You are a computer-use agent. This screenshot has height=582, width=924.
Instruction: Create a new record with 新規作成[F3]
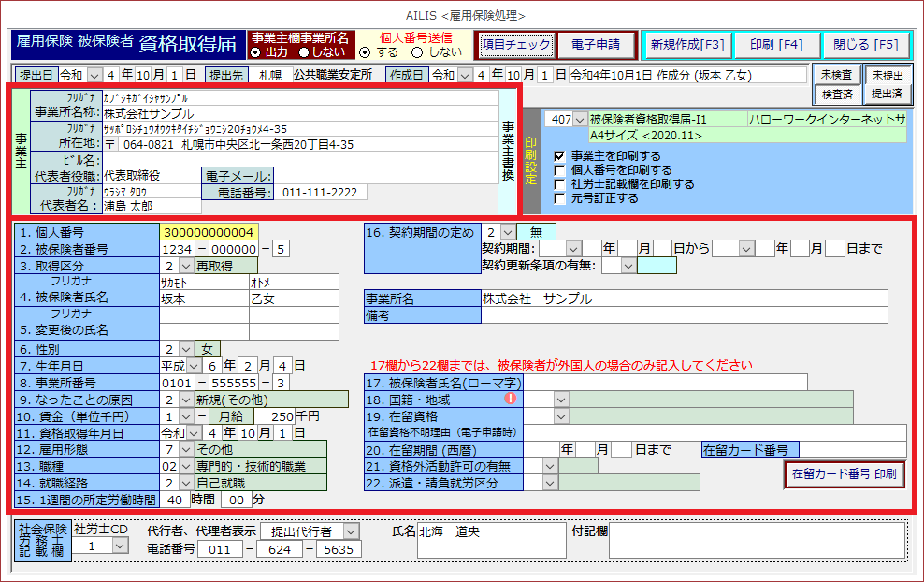(685, 44)
